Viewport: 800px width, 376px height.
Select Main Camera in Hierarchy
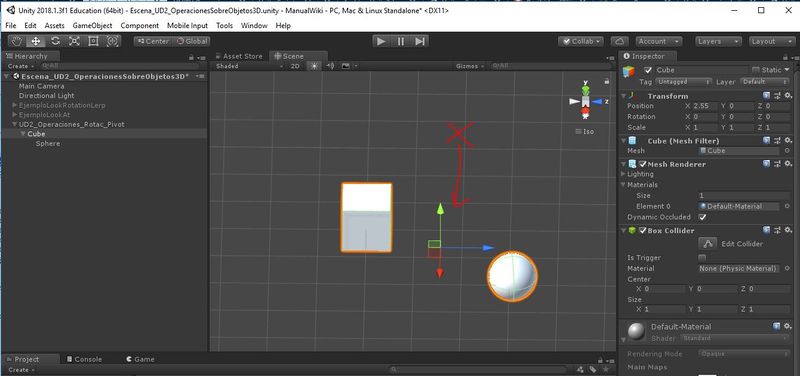(x=42, y=86)
